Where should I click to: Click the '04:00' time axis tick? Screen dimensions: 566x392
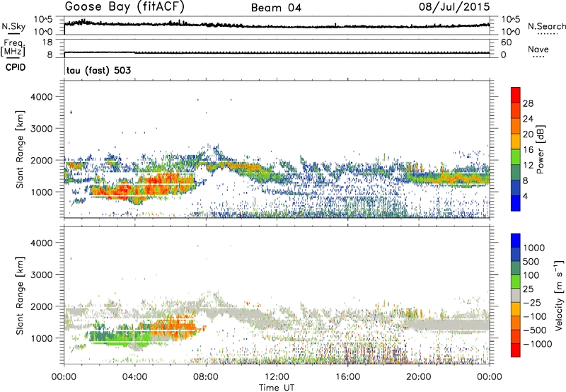click(x=134, y=377)
